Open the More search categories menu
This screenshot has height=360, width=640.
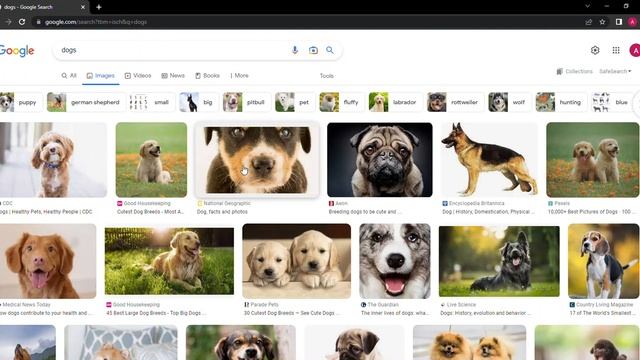(x=239, y=76)
